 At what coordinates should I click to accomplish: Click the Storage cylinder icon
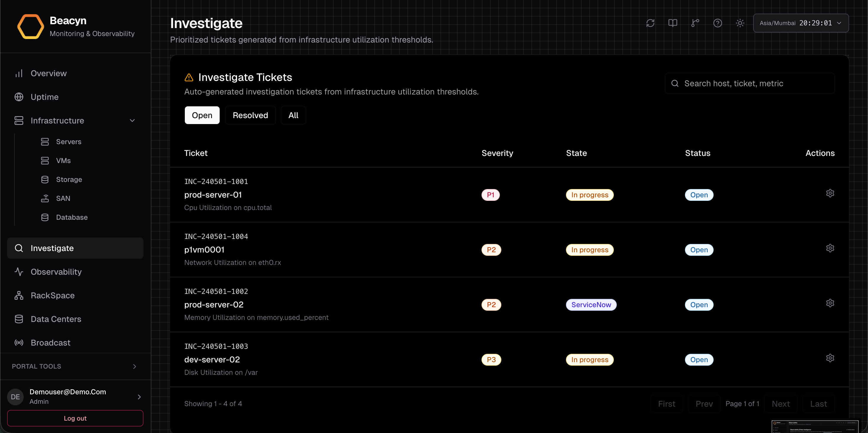[x=45, y=179]
